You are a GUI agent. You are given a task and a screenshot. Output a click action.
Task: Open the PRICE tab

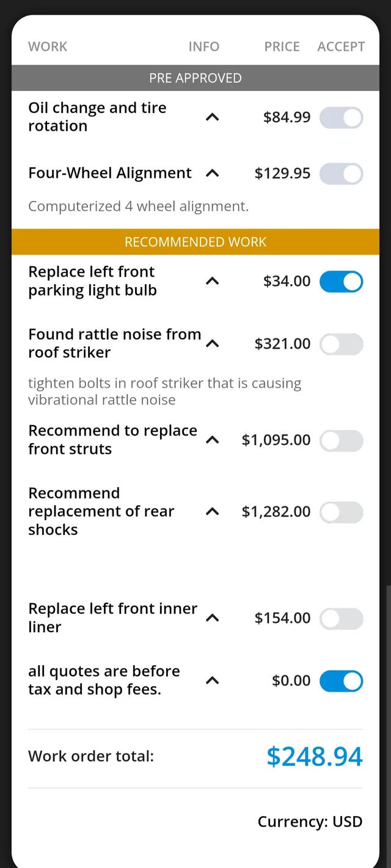point(282,46)
